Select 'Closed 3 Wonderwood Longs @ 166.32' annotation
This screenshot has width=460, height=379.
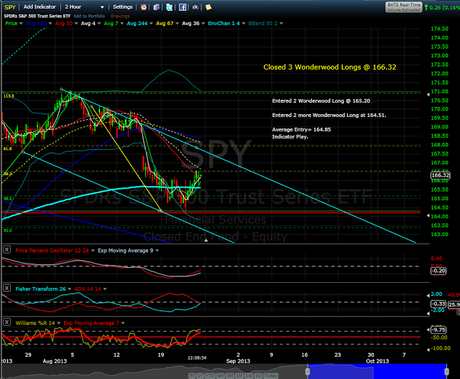point(330,67)
